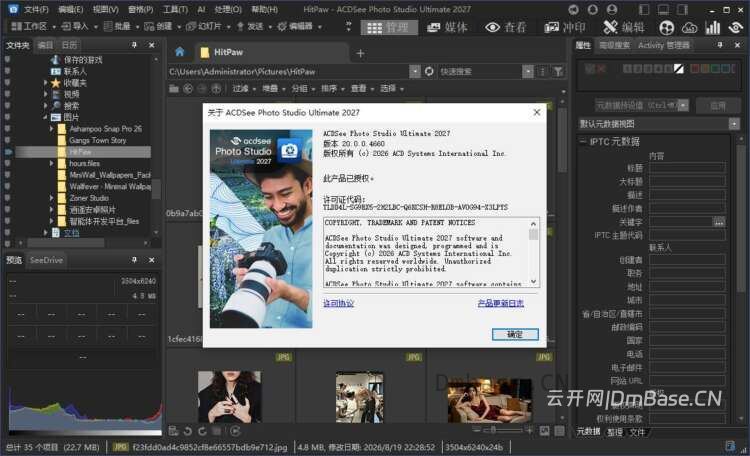Click the user account icon in title bar
Screen dimensions: 750x456
(612, 10)
